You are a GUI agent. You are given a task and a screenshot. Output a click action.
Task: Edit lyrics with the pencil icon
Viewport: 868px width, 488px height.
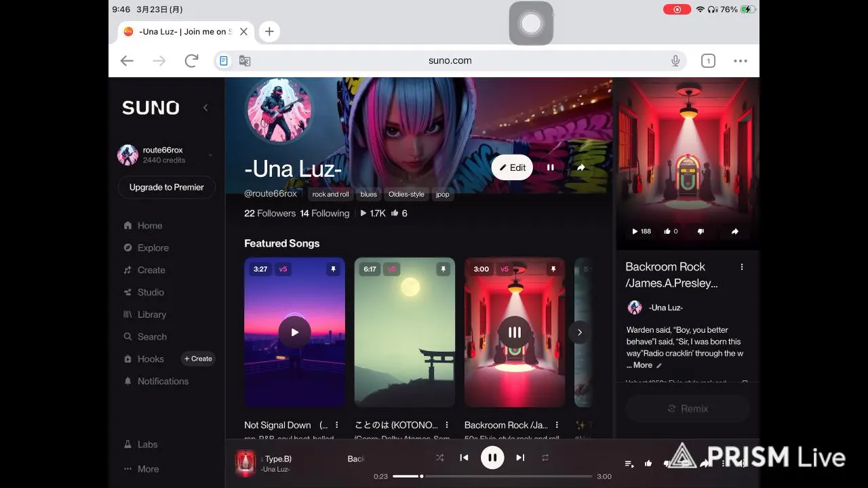click(659, 365)
